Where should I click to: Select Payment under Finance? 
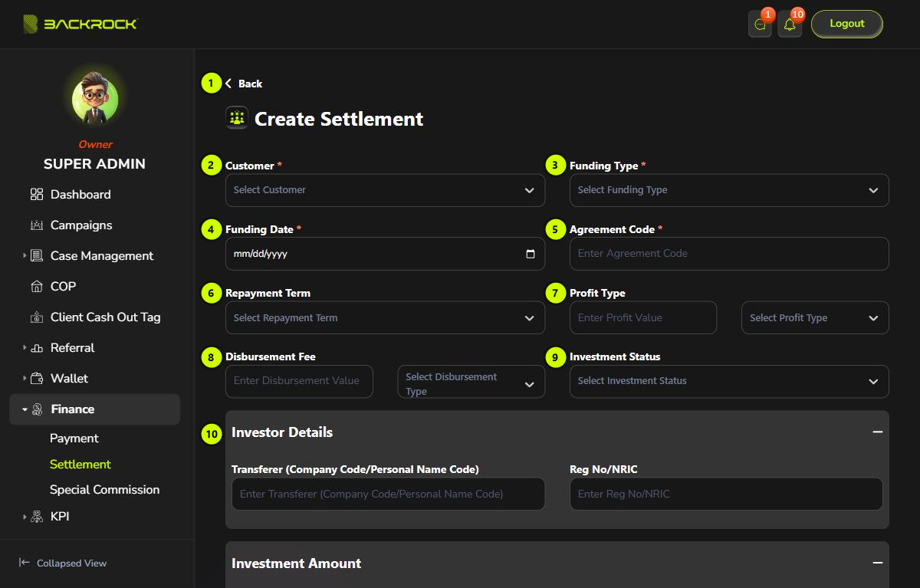point(74,439)
